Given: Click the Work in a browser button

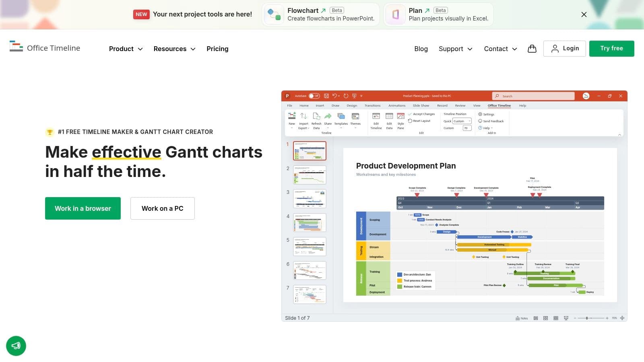Looking at the screenshot, I should tap(83, 208).
